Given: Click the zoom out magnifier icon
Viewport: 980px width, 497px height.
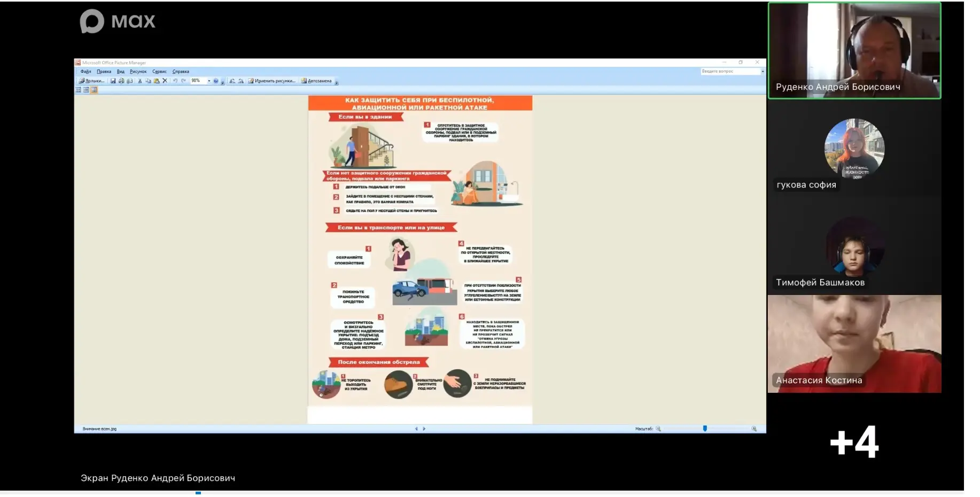Looking at the screenshot, I should click(x=658, y=429).
